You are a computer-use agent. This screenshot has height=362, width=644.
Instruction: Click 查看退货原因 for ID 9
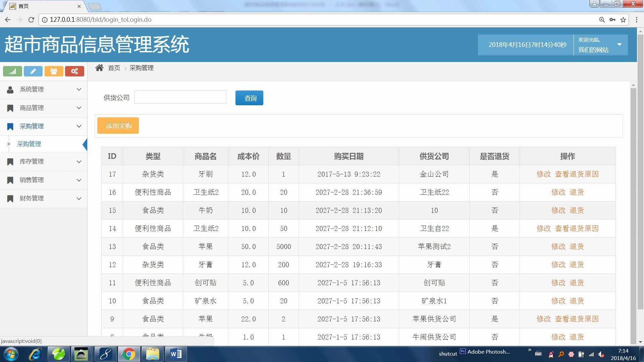click(x=577, y=319)
